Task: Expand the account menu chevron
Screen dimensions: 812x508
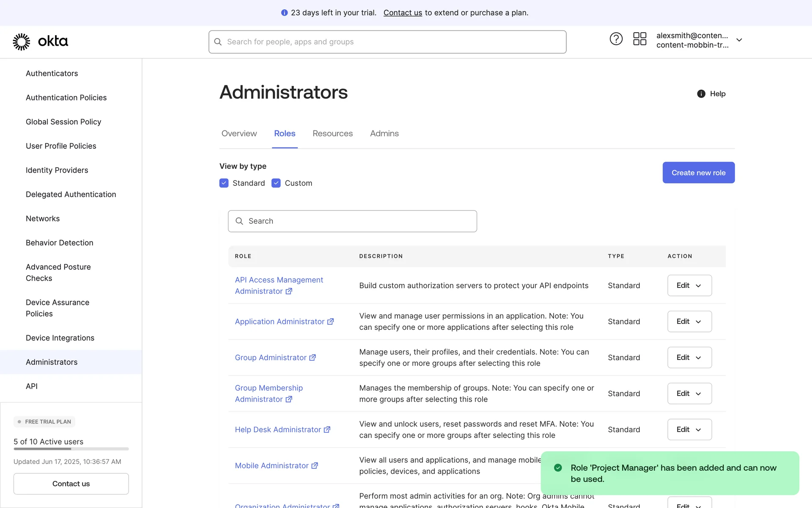Action: (x=739, y=40)
